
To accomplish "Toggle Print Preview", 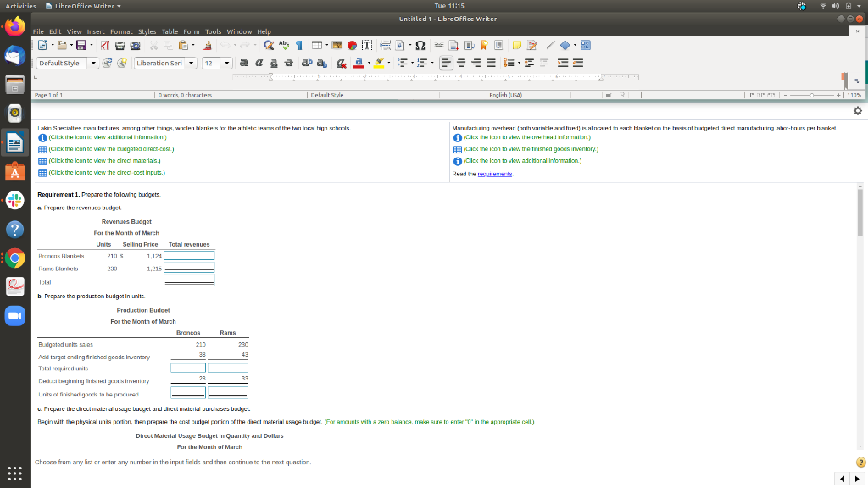I will click(x=135, y=46).
